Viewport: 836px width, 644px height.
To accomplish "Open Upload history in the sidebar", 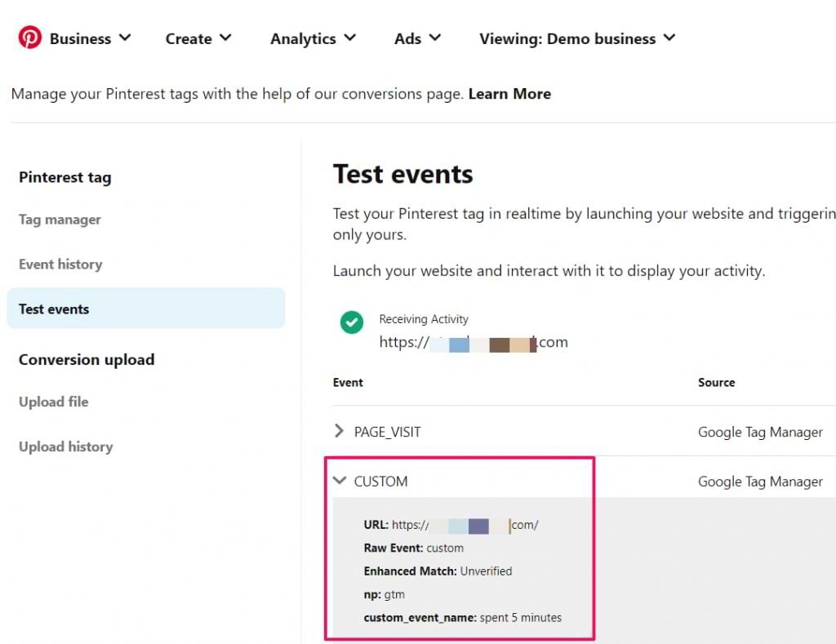I will [x=65, y=446].
